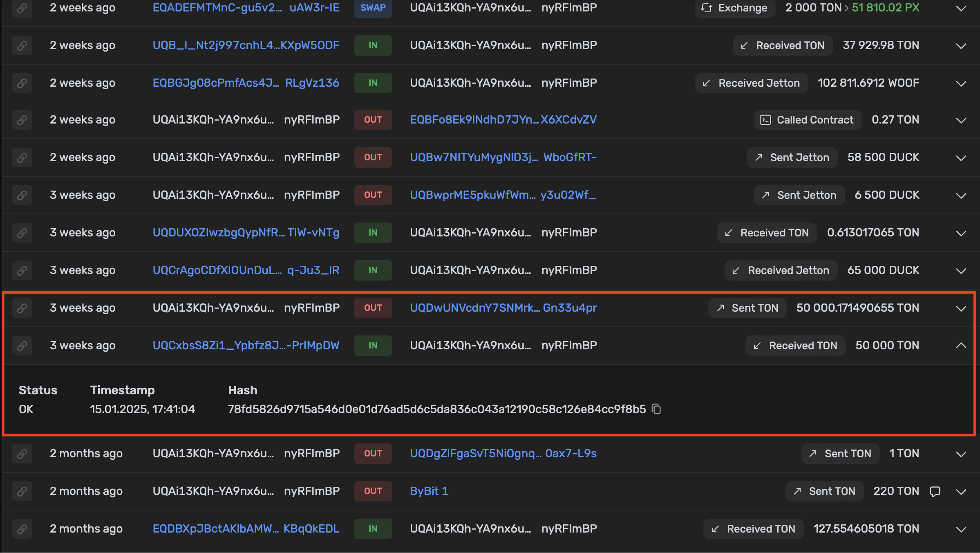The width and height of the screenshot is (980, 553).
Task: Click the SWAP badge on the top transaction
Action: 372,8
